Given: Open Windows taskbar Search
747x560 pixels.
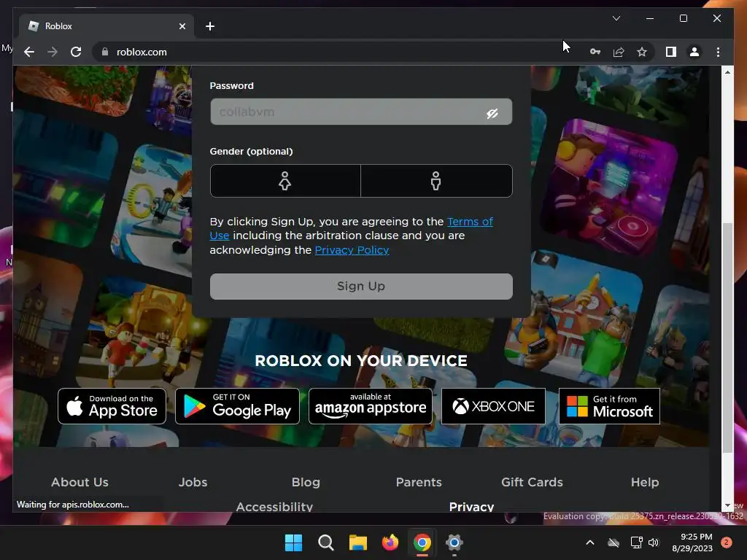Looking at the screenshot, I should [326, 542].
